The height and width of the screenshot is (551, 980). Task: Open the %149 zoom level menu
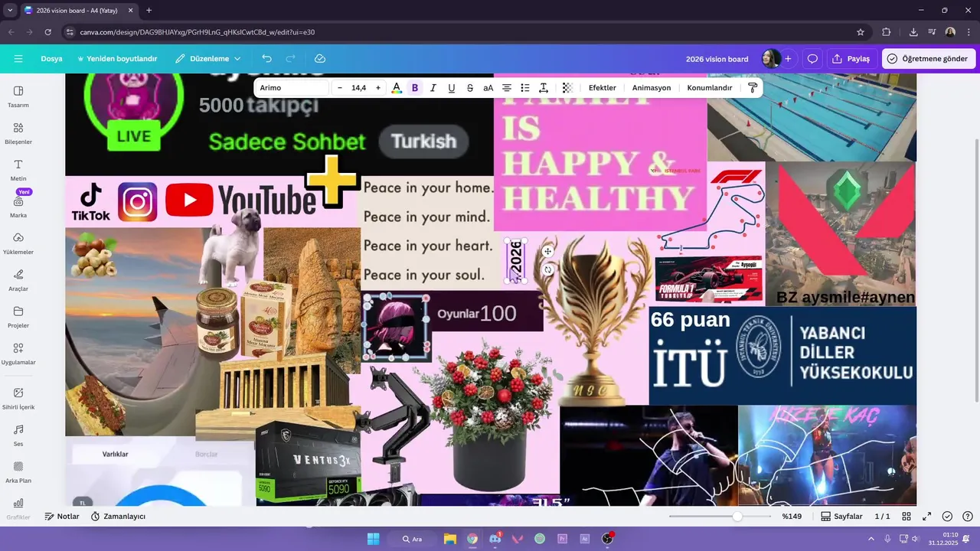click(x=792, y=517)
